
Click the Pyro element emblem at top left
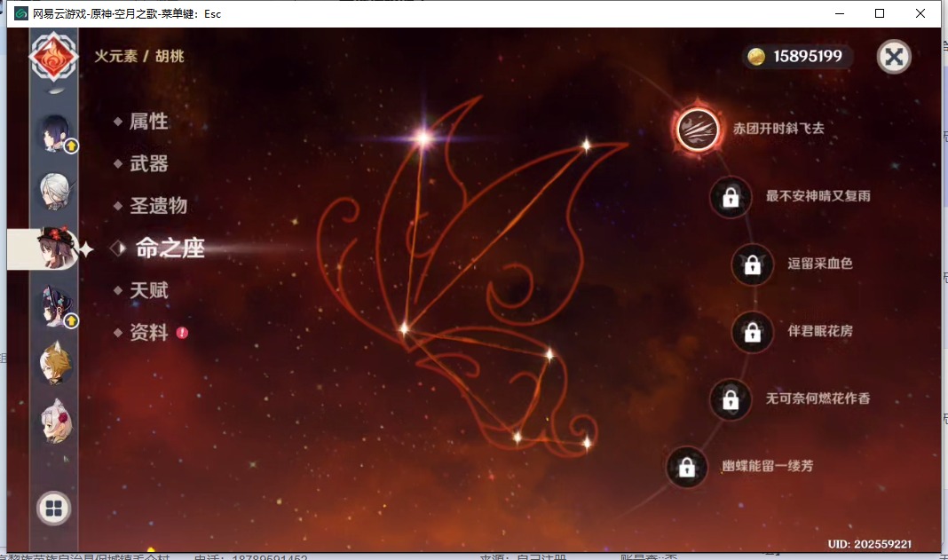click(54, 57)
